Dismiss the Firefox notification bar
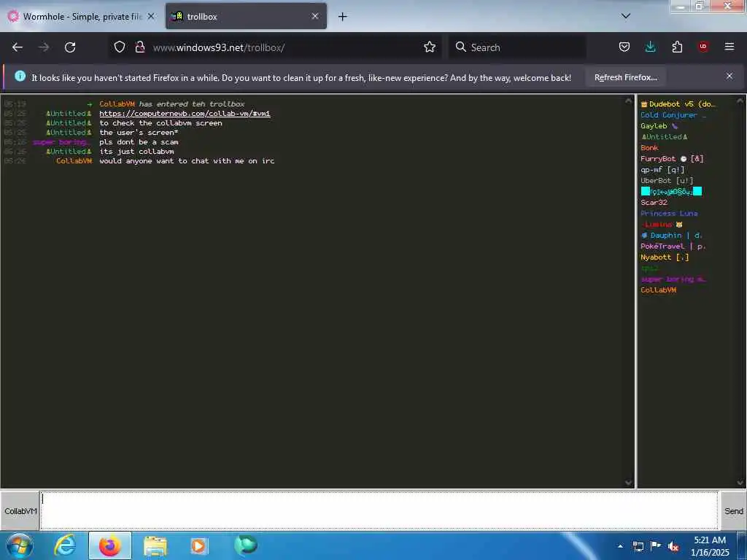The width and height of the screenshot is (747, 560). (x=729, y=76)
